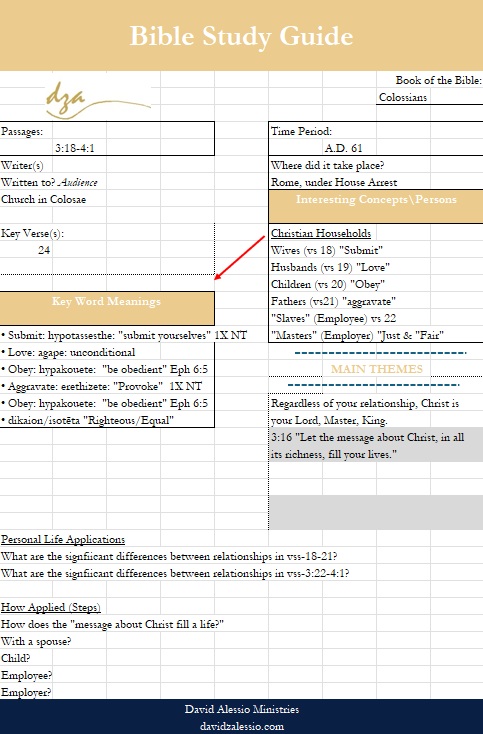This screenshot has height=734, width=483.
Task: Select 'Love: agape: unconditional' line
Action: (68, 352)
